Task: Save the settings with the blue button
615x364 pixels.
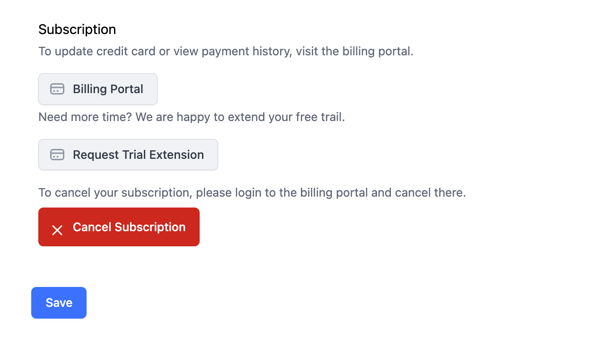Action: [59, 303]
